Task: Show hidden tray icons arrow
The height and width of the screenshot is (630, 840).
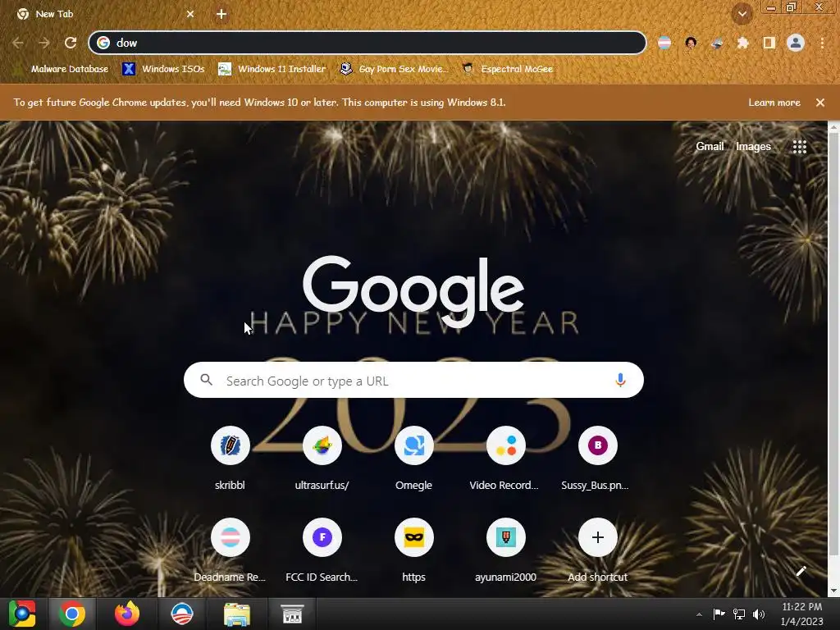Action: pos(699,614)
